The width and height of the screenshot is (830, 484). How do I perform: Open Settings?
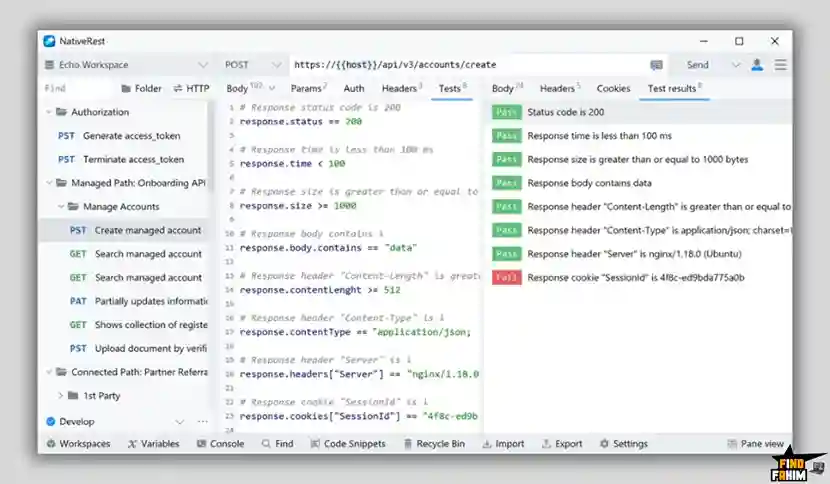(x=624, y=444)
